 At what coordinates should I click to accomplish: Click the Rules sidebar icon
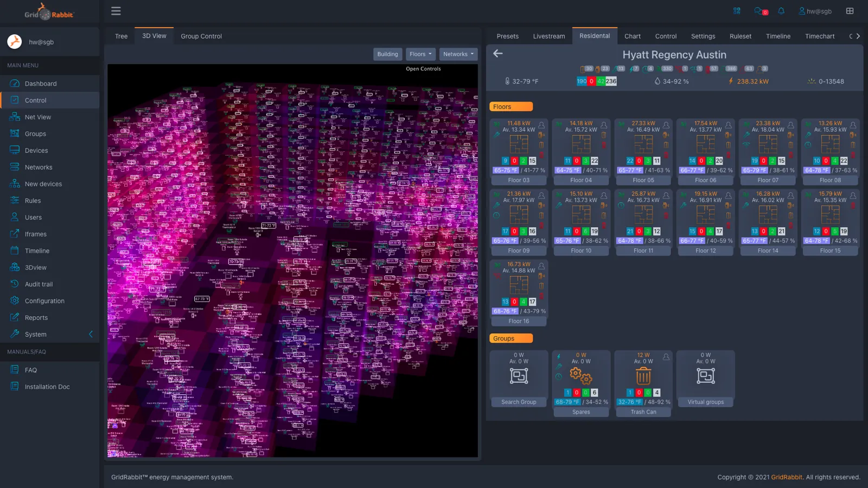15,201
